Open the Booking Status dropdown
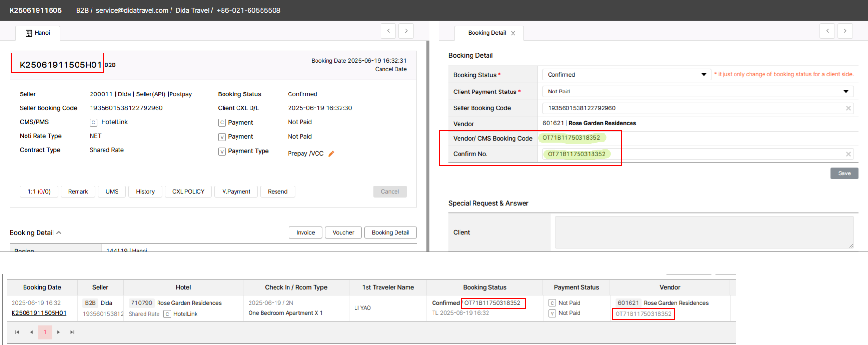The height and width of the screenshot is (345, 868). click(626, 75)
